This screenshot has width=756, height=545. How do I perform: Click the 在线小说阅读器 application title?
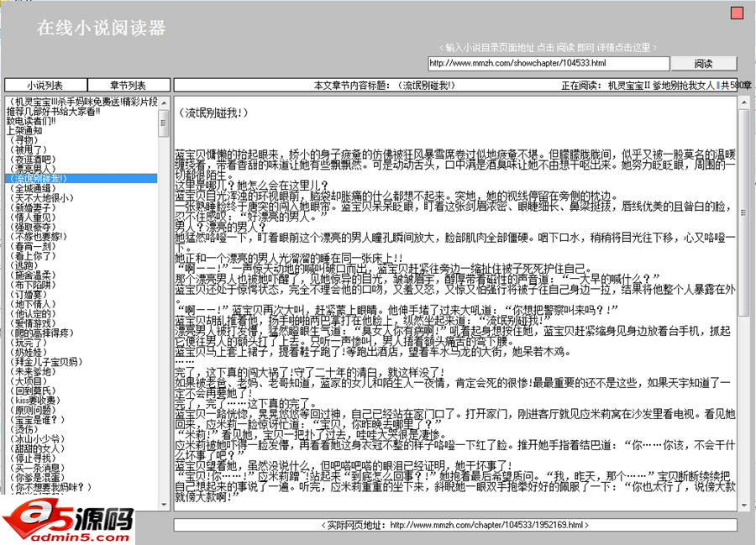click(x=101, y=28)
